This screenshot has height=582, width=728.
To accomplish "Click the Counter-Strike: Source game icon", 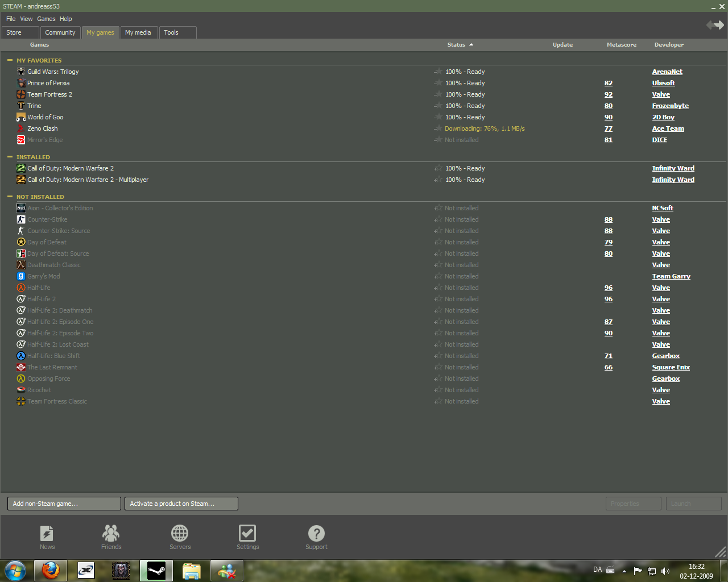I will [x=21, y=231].
